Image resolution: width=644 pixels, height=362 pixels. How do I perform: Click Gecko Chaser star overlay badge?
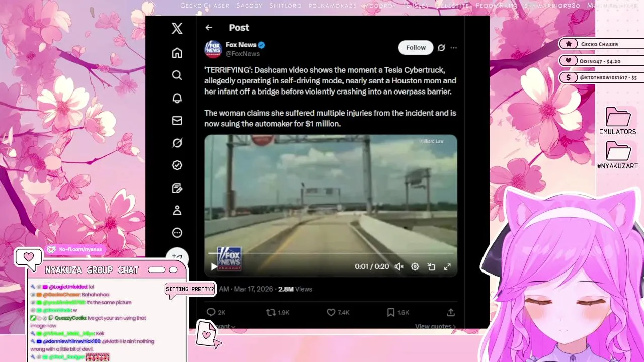click(601, 44)
